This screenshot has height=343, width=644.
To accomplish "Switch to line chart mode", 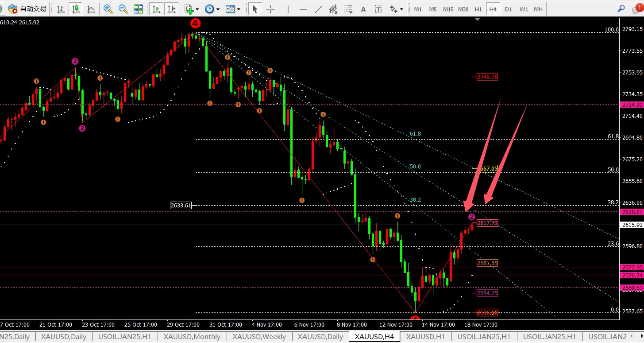I will point(91,9).
